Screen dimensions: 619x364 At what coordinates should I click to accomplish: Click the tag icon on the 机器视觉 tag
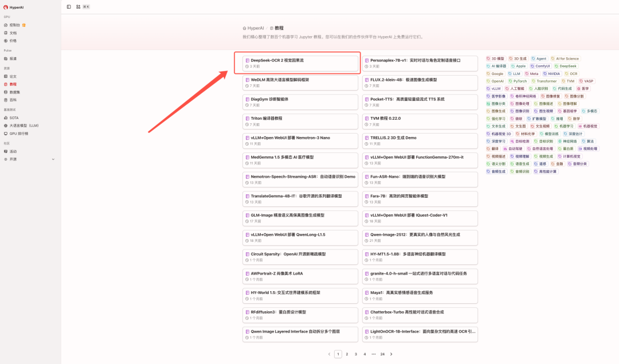click(x=580, y=126)
